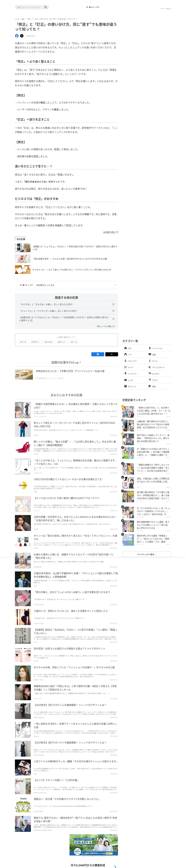Open red high heels 腰リュウジ article thumbnail
The width and height of the screenshot is (186, 868).
23,448
